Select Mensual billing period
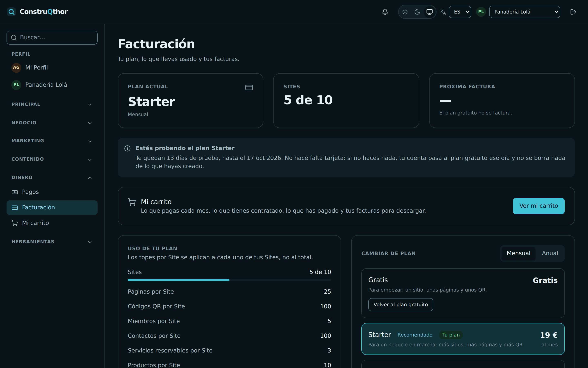The image size is (588, 368). click(x=519, y=253)
